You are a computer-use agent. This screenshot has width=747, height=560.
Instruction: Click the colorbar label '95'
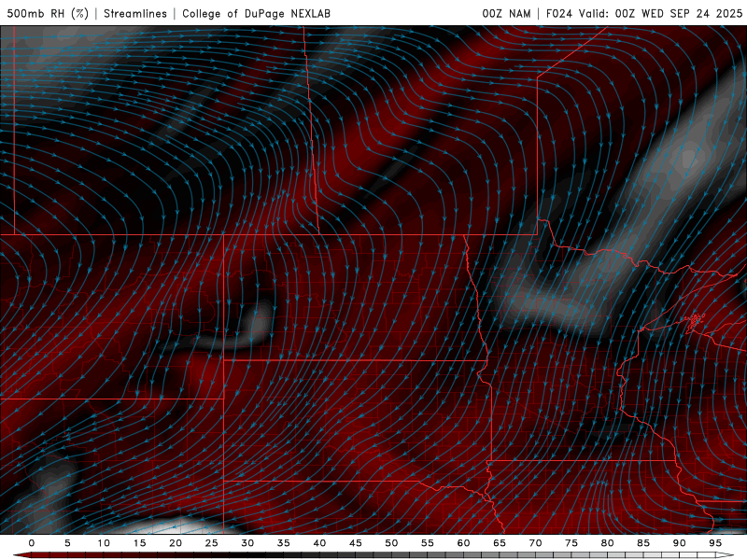coord(715,543)
